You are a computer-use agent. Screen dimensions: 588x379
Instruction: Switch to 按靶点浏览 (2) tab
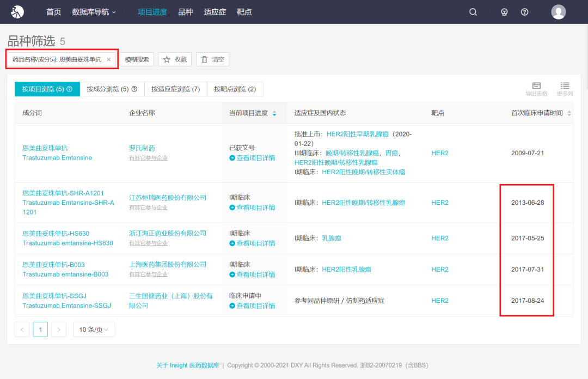coord(235,89)
